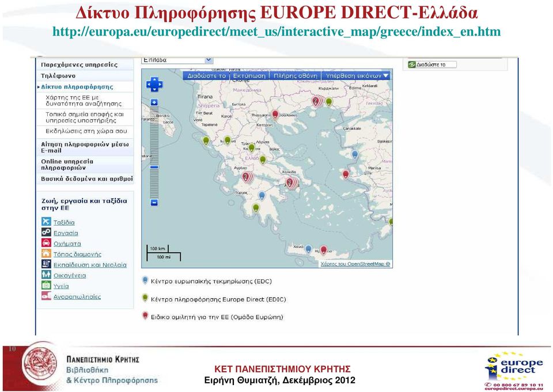Click the Εκπαίδευση και Νεολαία link
The width and height of the screenshot is (553, 392).
tap(90, 265)
